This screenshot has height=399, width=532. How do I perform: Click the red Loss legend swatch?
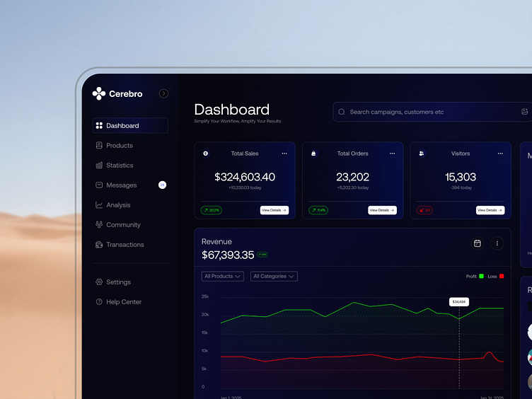(502, 276)
